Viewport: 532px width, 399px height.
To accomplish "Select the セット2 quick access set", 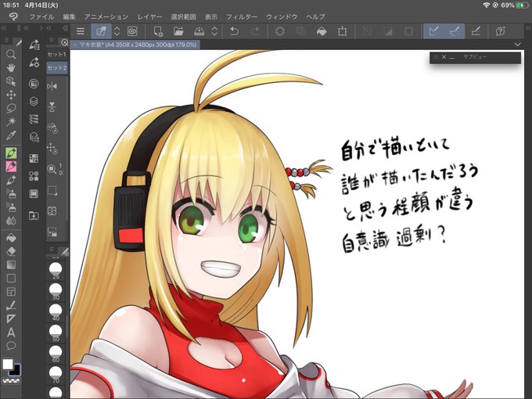I will [x=57, y=68].
